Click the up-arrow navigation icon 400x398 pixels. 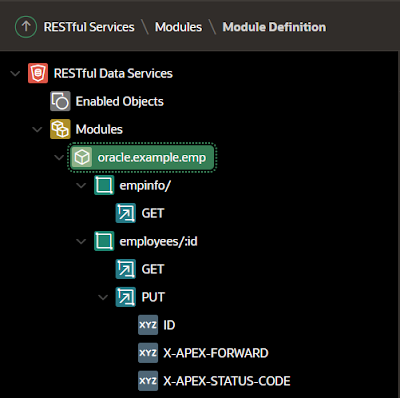tap(26, 27)
